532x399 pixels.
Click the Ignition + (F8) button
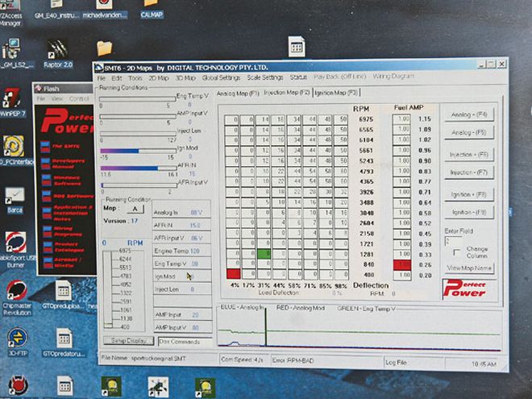pos(469,194)
